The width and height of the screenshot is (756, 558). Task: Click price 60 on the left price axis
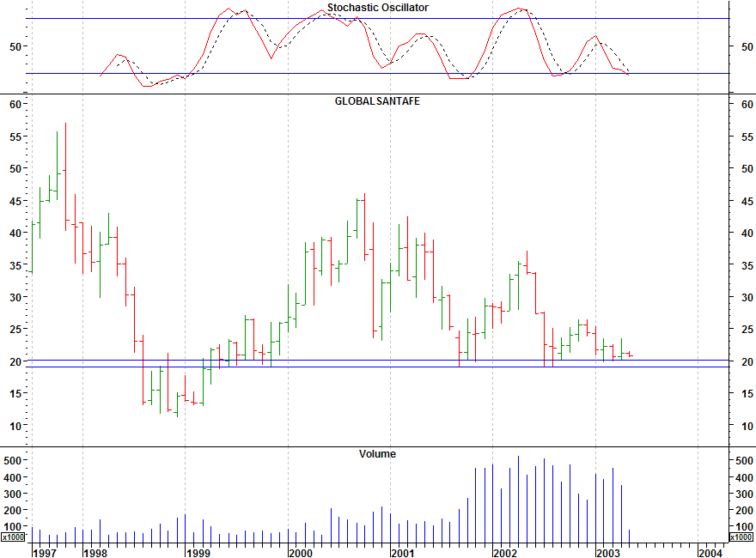15,105
